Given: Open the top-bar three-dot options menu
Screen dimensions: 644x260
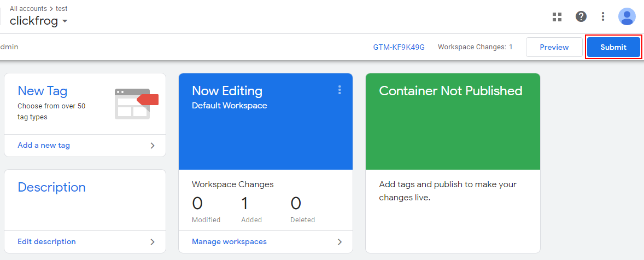Looking at the screenshot, I should (x=603, y=16).
